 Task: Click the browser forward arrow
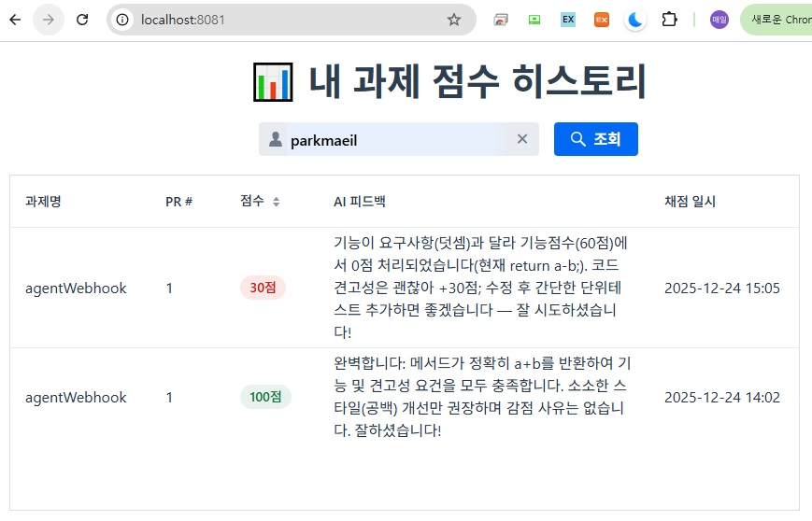pos(49,20)
